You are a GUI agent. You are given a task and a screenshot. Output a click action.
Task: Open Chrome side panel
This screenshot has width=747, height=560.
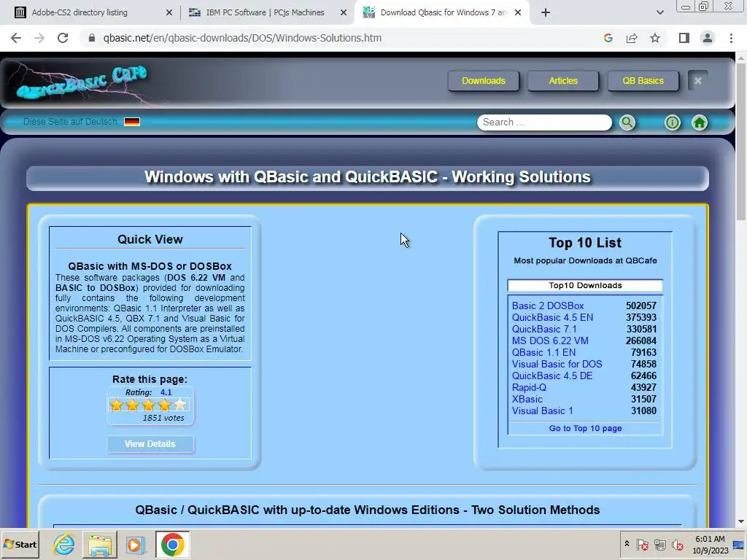point(684,38)
